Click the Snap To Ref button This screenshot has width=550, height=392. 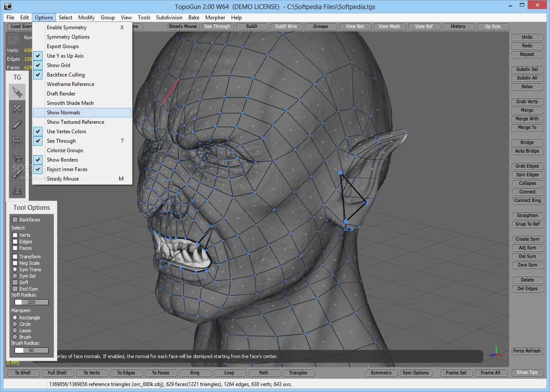coord(527,224)
